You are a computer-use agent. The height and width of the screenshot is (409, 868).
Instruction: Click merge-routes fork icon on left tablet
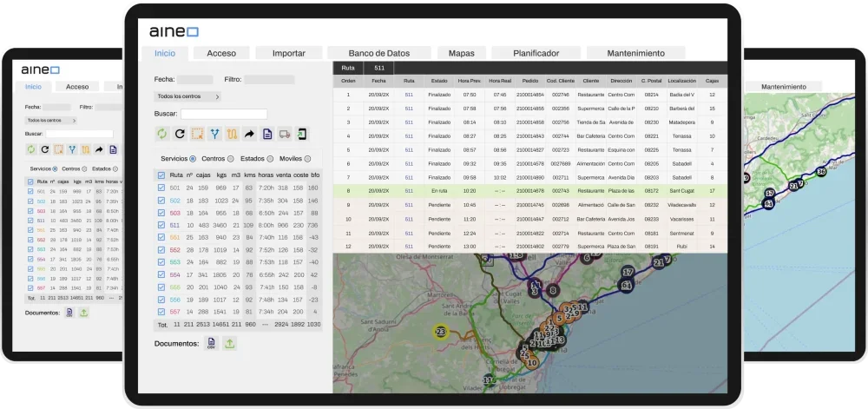click(x=72, y=149)
